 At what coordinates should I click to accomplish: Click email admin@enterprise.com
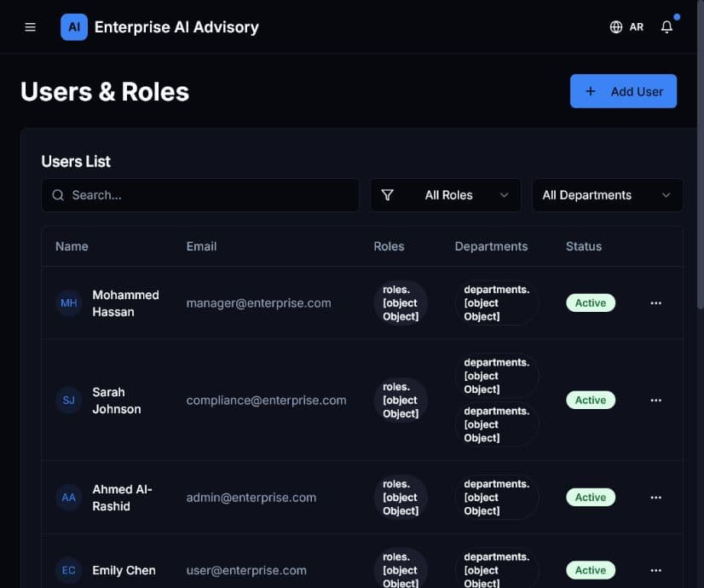point(251,498)
